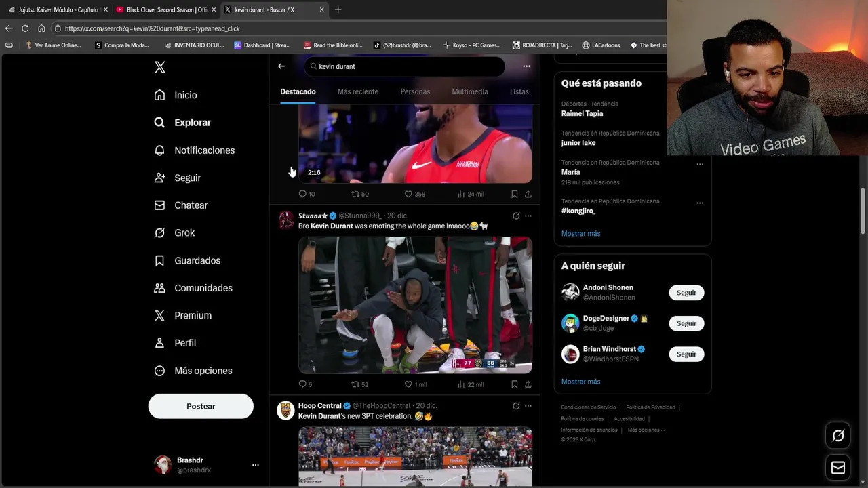Open more menu on Hoop Central post
Image resolution: width=868 pixels, height=488 pixels.
(528, 406)
